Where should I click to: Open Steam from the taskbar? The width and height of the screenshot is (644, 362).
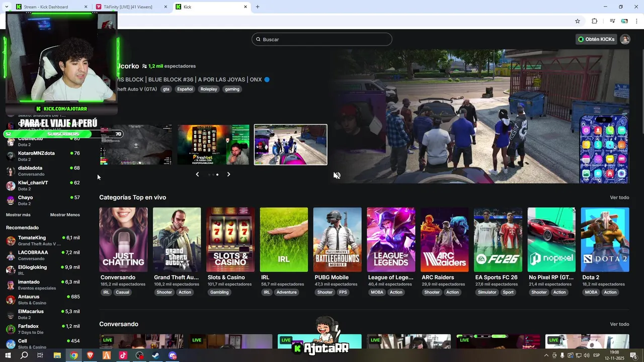coord(156,355)
